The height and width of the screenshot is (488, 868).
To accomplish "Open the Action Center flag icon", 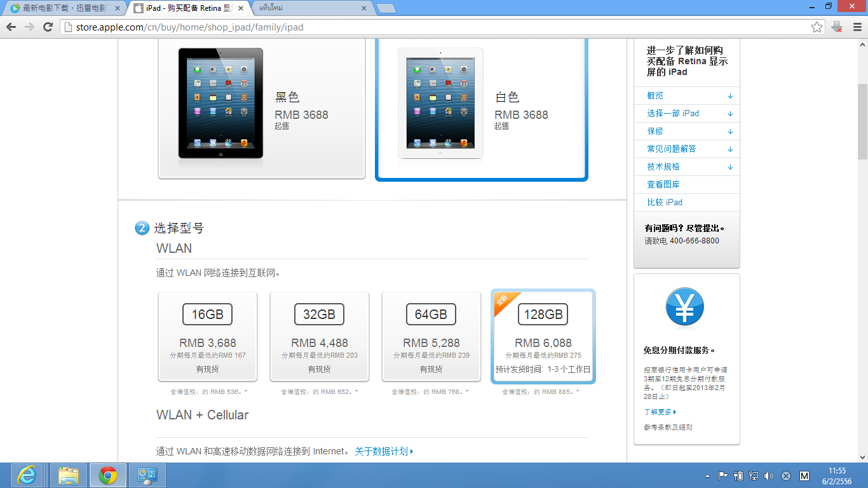I will [722, 476].
